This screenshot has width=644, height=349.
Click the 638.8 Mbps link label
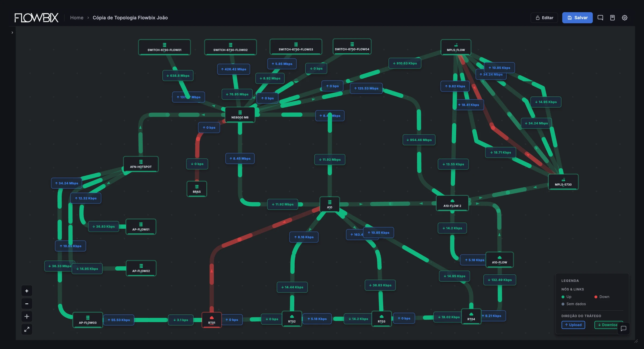tap(178, 76)
